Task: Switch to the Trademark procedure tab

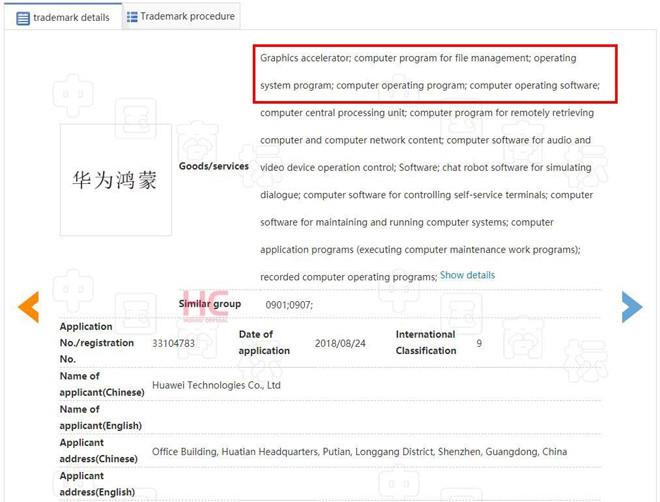Action: (x=181, y=16)
